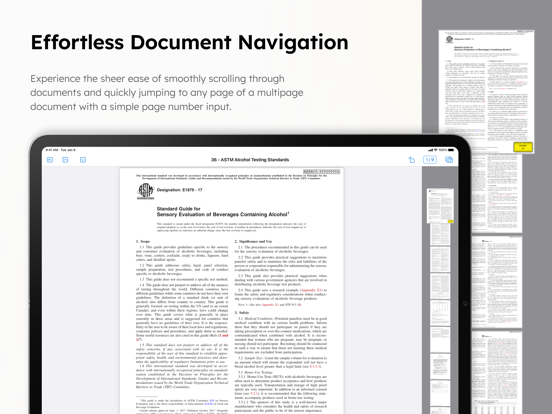Viewport: 552px width, 414px height.
Task: Follow the blue "E18" committee link in the footnote
Action: click(x=212, y=401)
